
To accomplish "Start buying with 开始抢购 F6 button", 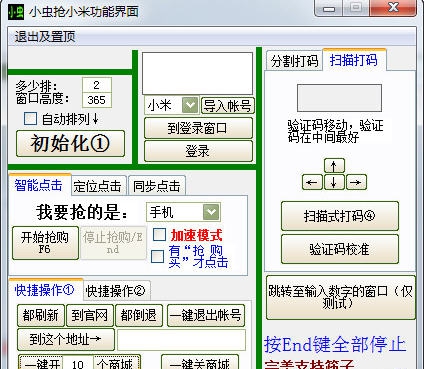I will 45,243.
